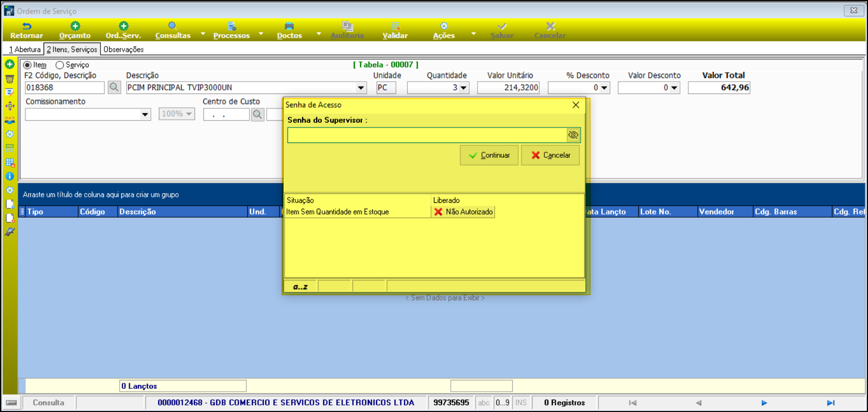
Task: Open the Observações tab
Action: point(123,49)
